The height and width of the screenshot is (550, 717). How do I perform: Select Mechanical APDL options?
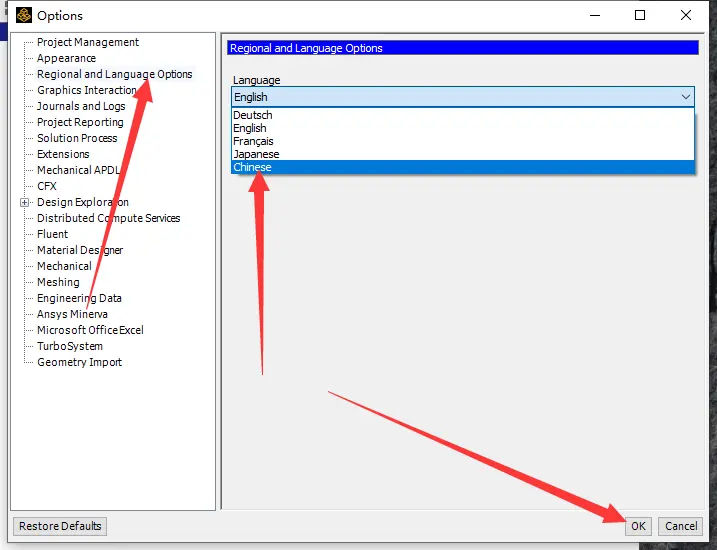pyautogui.click(x=78, y=170)
